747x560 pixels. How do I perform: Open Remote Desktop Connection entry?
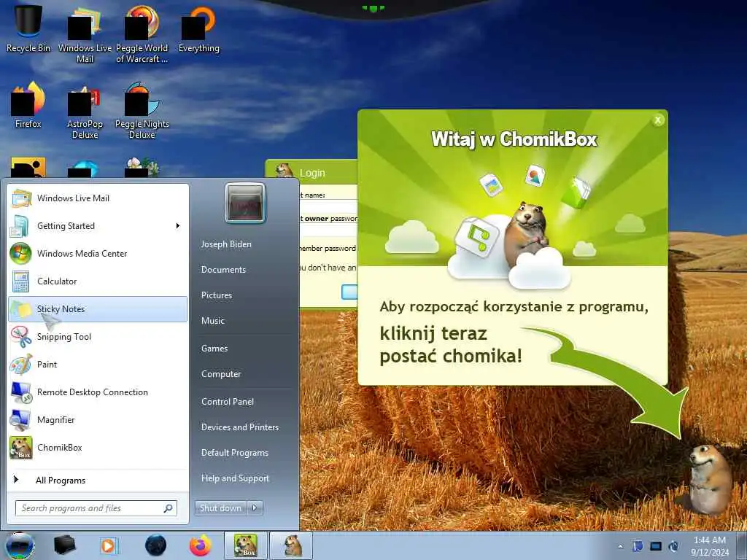(98, 392)
